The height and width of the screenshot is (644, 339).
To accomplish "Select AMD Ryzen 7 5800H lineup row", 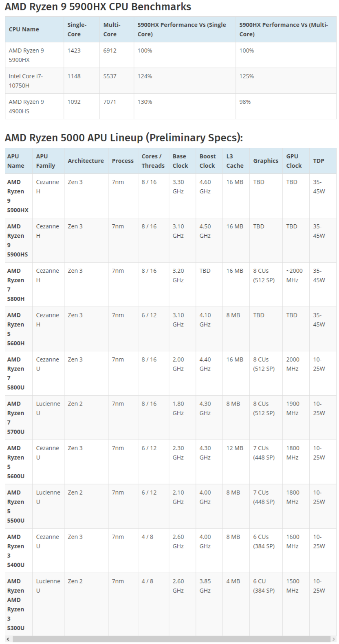I will point(171,285).
